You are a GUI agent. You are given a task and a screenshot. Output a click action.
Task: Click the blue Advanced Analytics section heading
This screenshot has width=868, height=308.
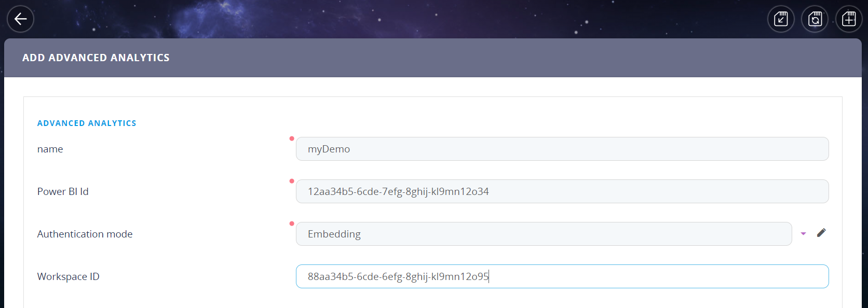pos(87,123)
